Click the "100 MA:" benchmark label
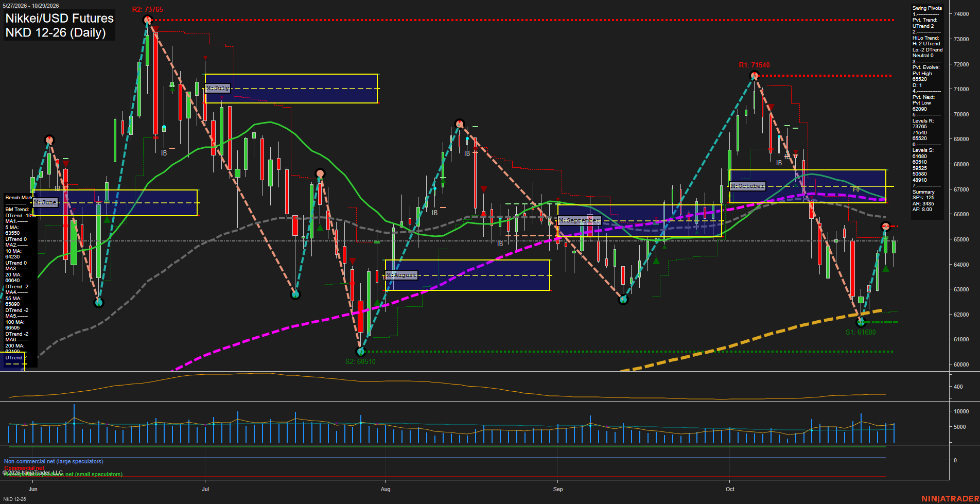The image size is (980, 504). tap(14, 322)
